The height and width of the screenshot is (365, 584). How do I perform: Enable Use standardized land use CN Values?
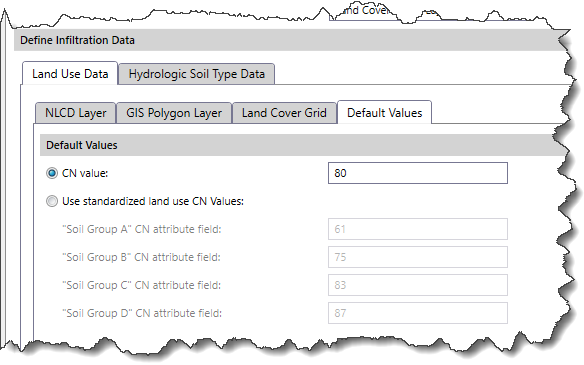(x=52, y=201)
